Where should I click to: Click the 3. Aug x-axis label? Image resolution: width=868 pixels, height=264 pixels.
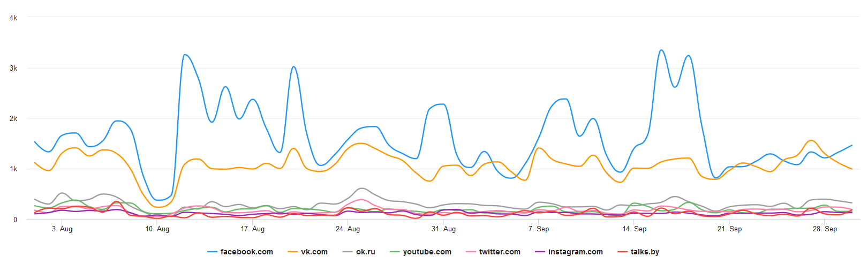point(62,229)
